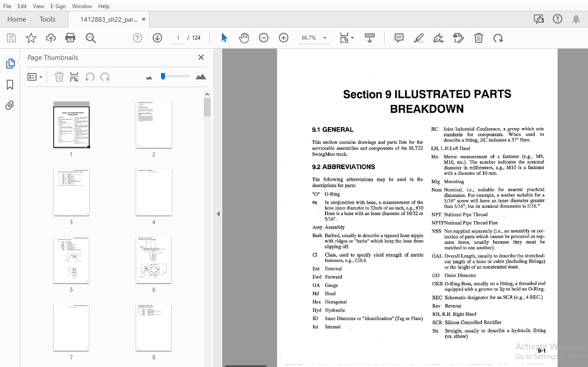Go to the next page with the down arrow
Viewport: 588px width, 367px height.
[157, 38]
